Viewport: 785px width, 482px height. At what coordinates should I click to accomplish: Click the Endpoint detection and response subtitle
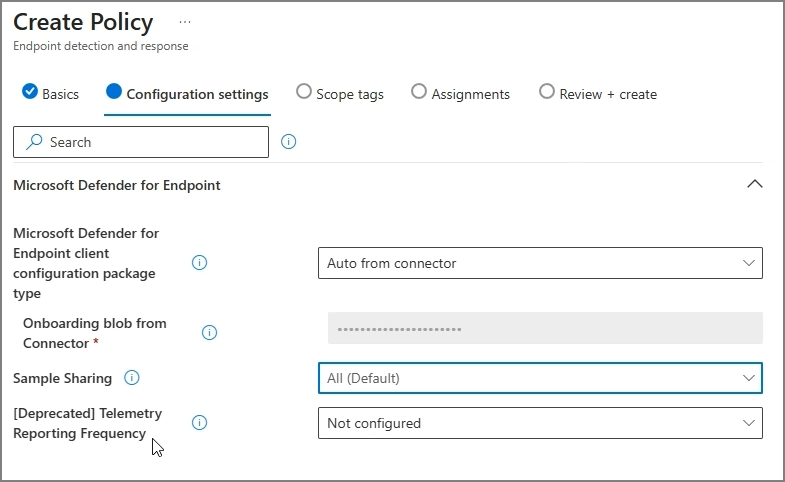click(x=101, y=46)
